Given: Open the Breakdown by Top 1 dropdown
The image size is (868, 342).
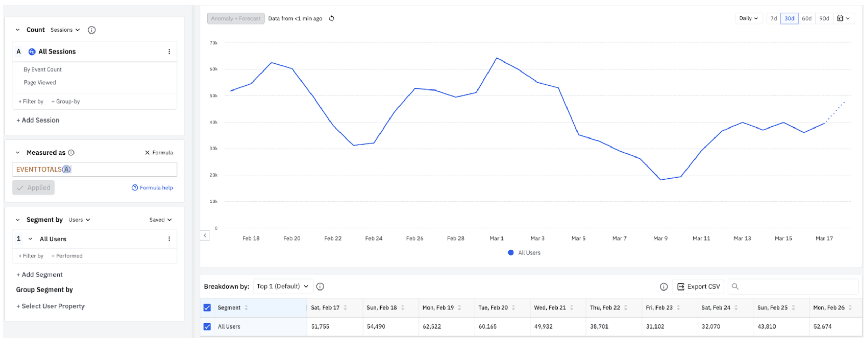Looking at the screenshot, I should pyautogui.click(x=283, y=286).
